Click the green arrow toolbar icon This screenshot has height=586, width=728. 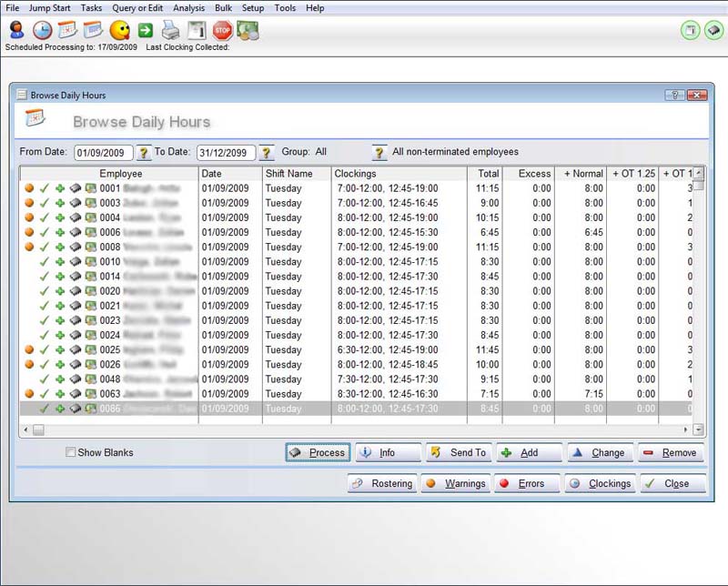145,30
